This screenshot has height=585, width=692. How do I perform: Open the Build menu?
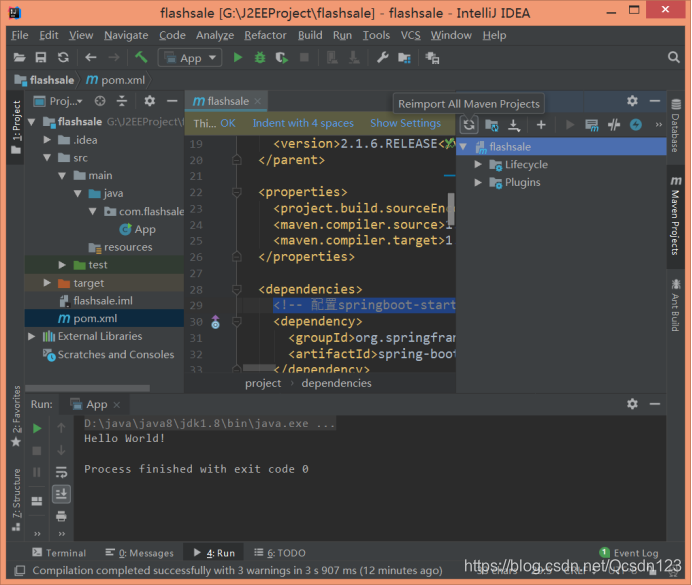tap(310, 35)
